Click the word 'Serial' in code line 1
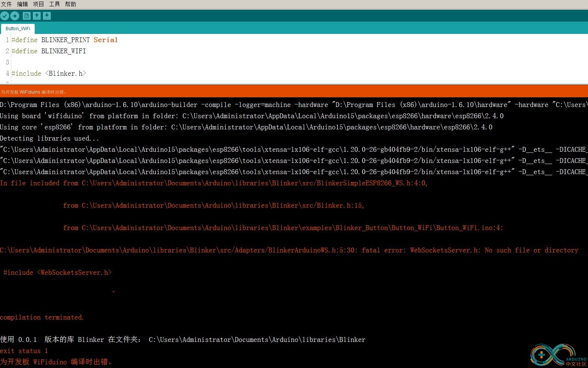The image size is (588, 368). (106, 40)
